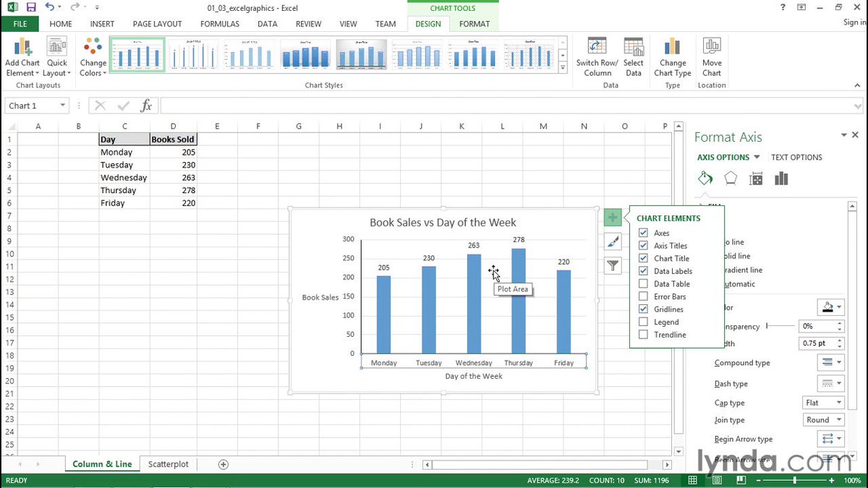Image resolution: width=868 pixels, height=488 pixels.
Task: Open Chart Styles paintbrush button
Action: 613,241
